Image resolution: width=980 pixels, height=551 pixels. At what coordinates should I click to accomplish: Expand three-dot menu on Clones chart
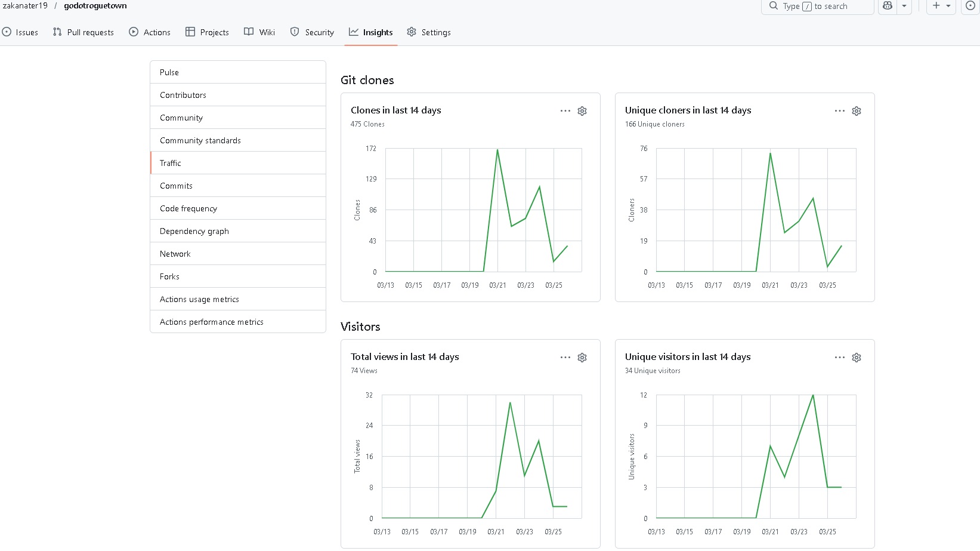click(565, 111)
